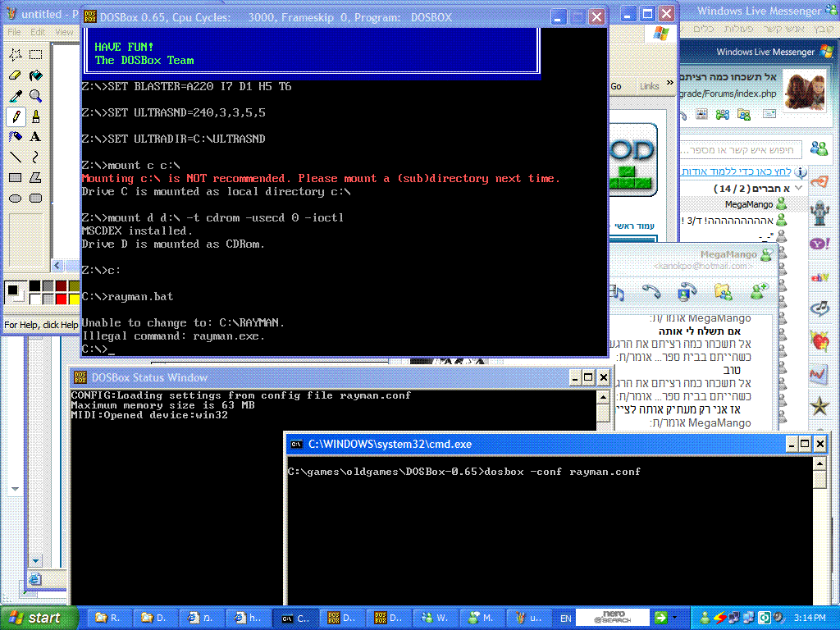
Task: Select the Rectangle shape tool
Action: pyautogui.click(x=16, y=177)
